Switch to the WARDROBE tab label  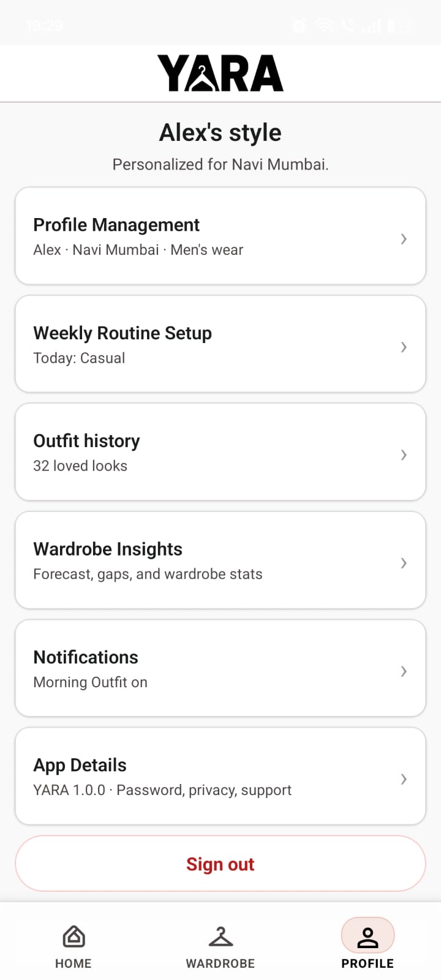(x=221, y=963)
